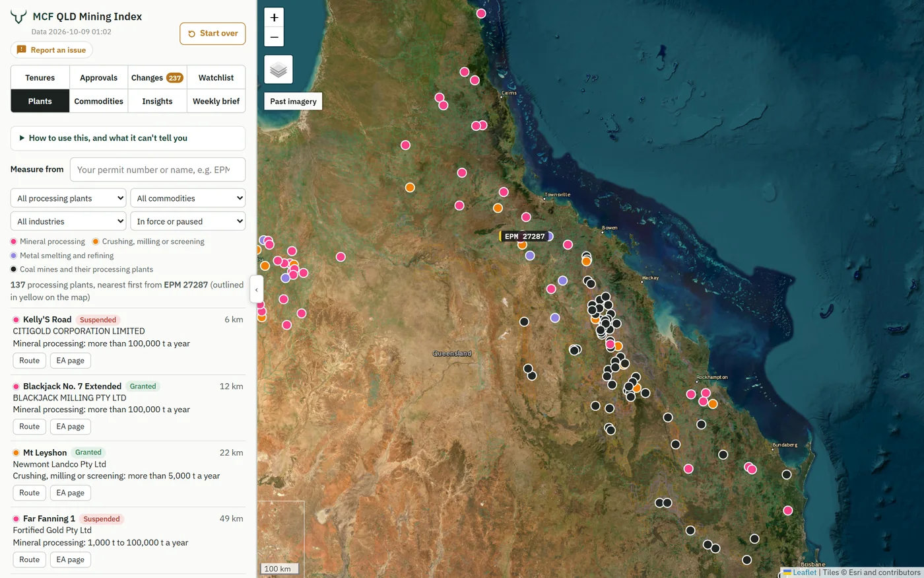Click the Report an issue button

point(51,50)
